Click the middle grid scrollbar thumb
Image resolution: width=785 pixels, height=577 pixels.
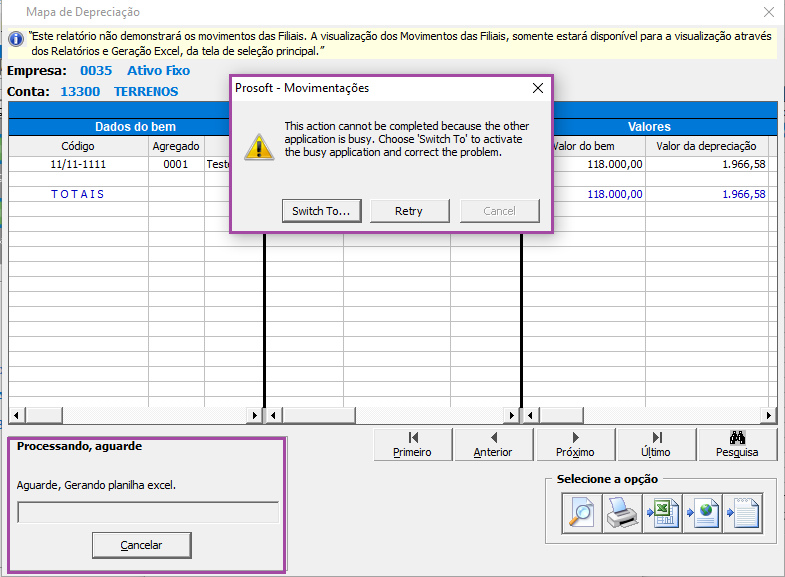point(318,415)
